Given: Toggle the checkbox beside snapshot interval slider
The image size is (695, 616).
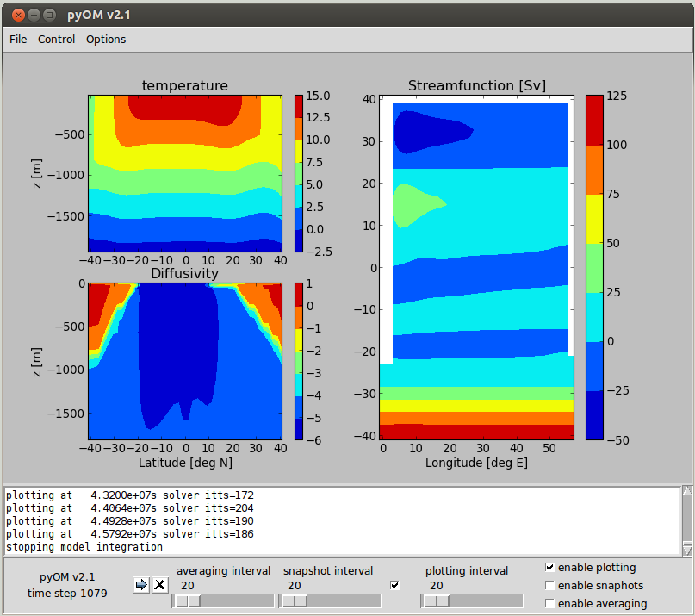Looking at the screenshot, I should click(x=395, y=586).
